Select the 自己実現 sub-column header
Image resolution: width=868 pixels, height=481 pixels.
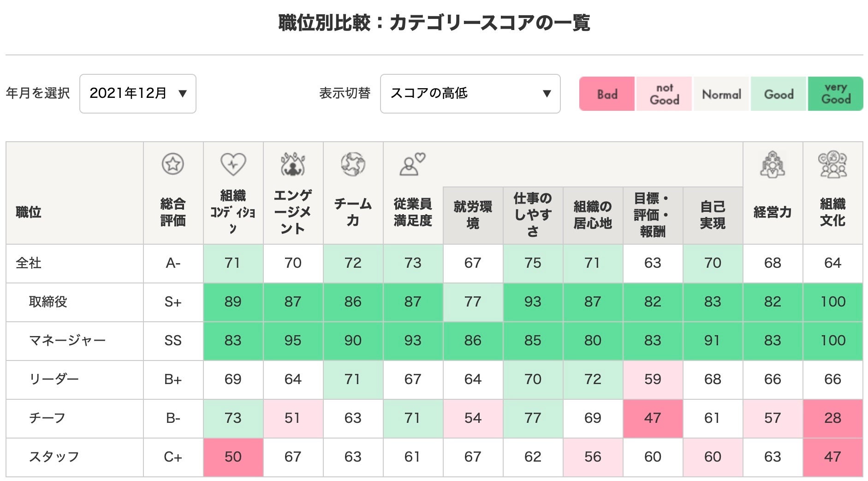pos(713,215)
